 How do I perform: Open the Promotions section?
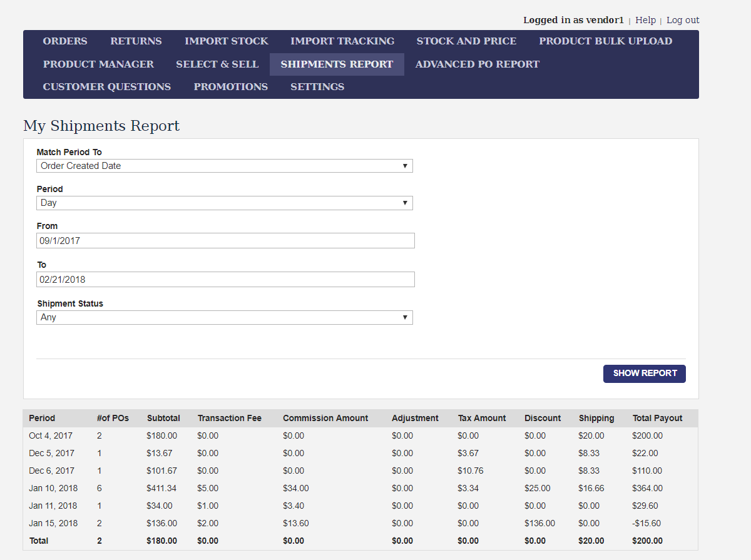click(230, 86)
